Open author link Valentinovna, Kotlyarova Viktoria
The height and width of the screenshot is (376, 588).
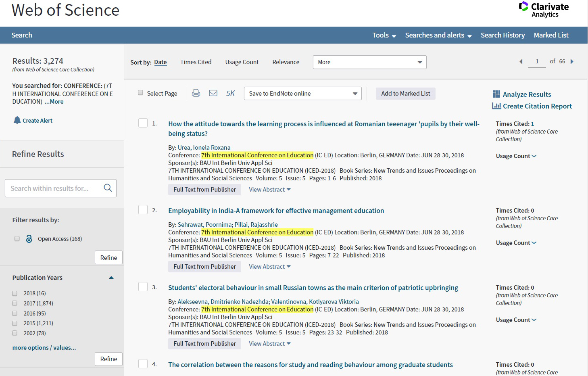click(x=315, y=301)
